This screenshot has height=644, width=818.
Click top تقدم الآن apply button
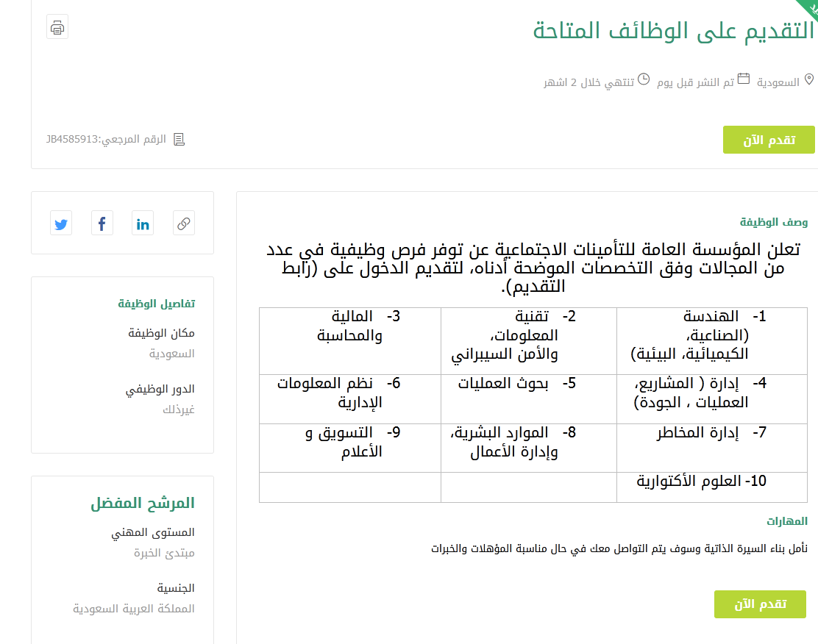769,140
